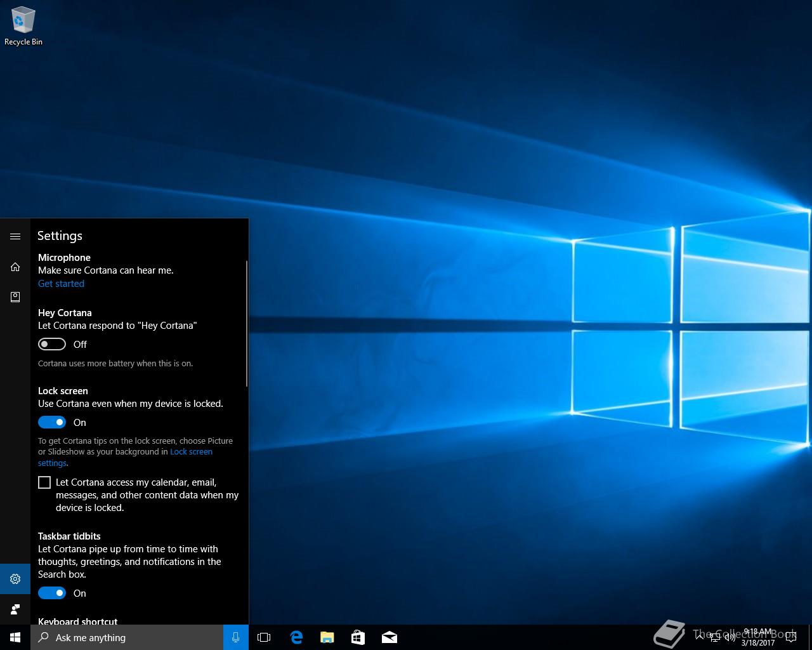812x650 pixels.
Task: Select the Recycle Bin desktop icon
Action: pyautogui.click(x=23, y=27)
